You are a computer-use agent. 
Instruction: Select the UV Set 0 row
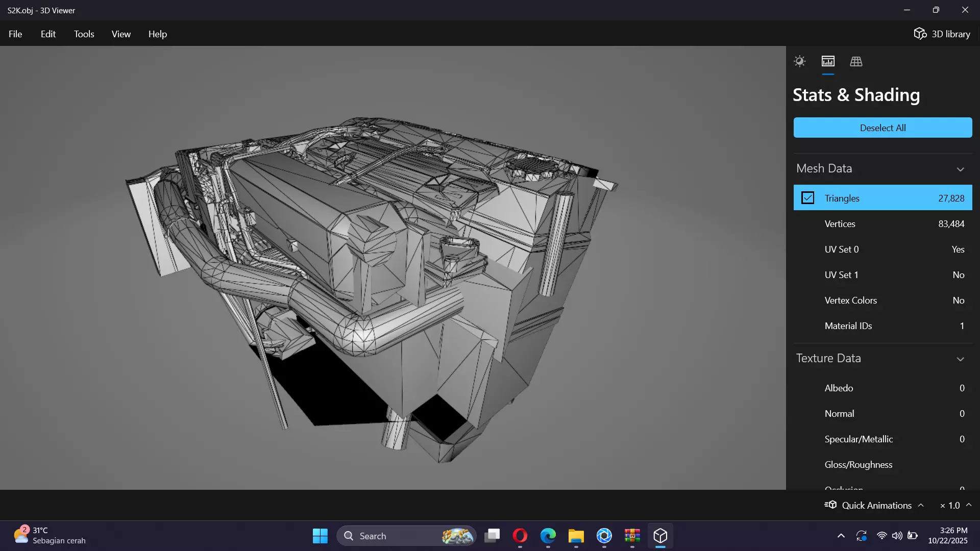pyautogui.click(x=883, y=249)
